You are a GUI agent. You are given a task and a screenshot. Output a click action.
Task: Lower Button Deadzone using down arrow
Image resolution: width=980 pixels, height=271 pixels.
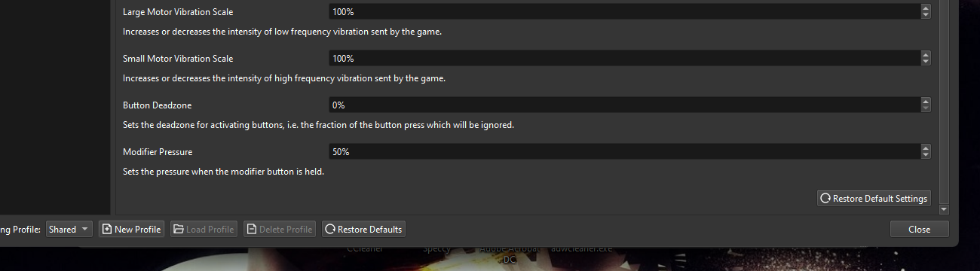(x=926, y=108)
